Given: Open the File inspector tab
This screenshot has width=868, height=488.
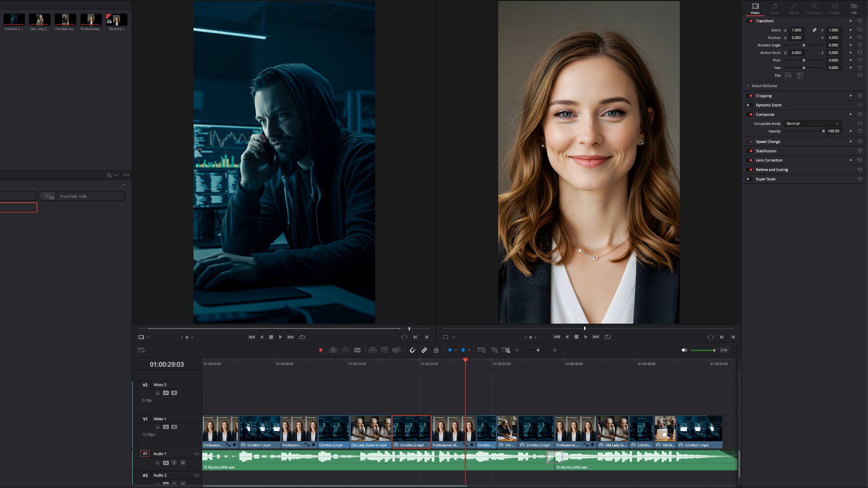Looking at the screenshot, I should click(854, 8).
